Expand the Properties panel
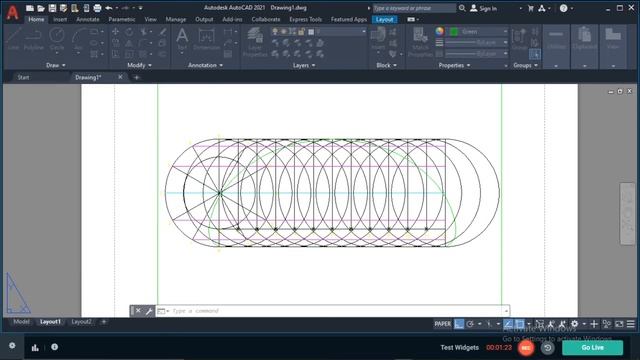 pos(454,65)
